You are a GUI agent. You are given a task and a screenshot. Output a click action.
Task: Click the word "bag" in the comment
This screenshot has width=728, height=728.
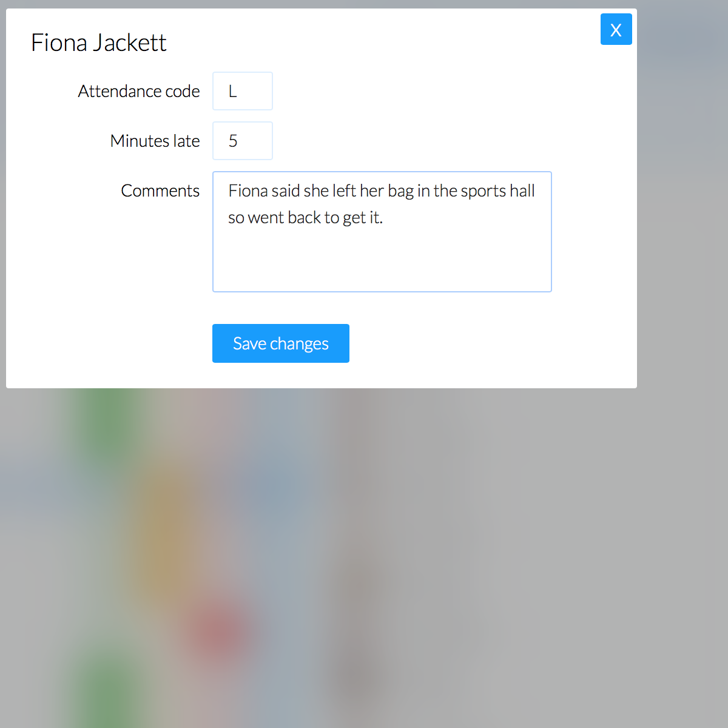pyautogui.click(x=400, y=190)
